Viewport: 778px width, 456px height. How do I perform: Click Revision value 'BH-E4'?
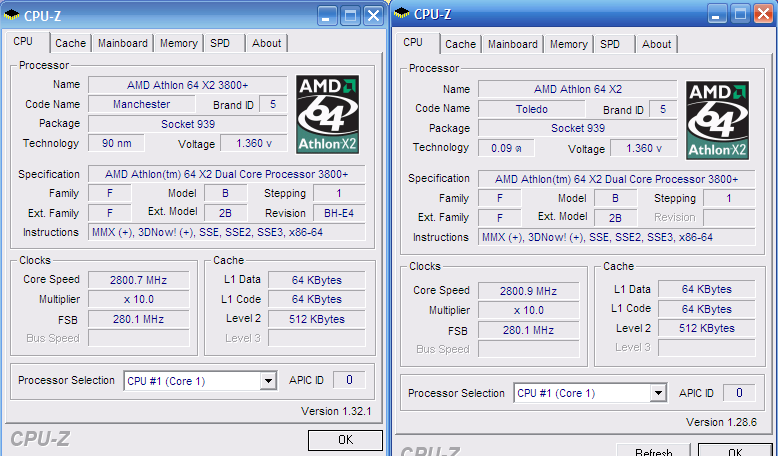point(339,213)
